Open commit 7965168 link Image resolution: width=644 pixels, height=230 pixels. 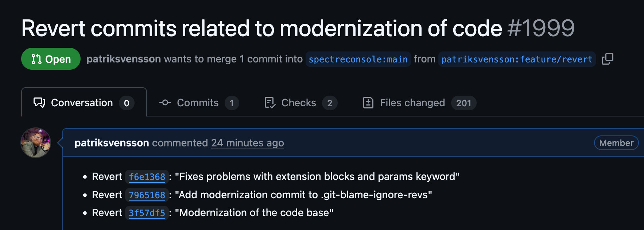[x=147, y=195]
